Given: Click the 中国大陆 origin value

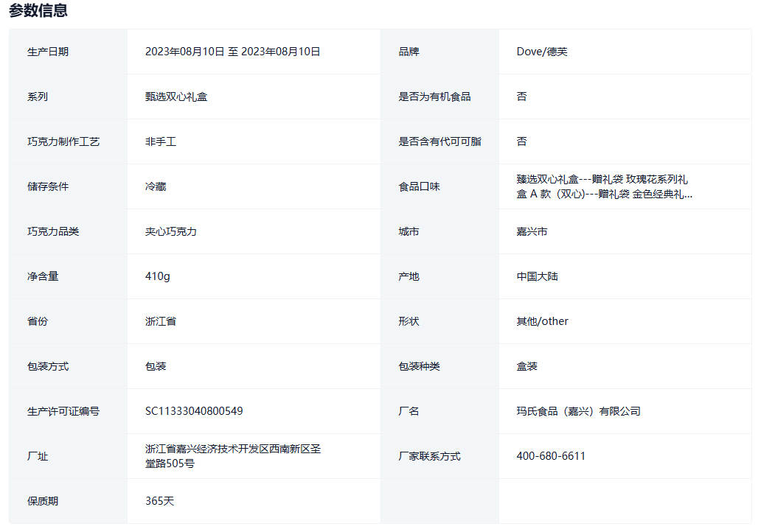Looking at the screenshot, I should pyautogui.click(x=537, y=276).
